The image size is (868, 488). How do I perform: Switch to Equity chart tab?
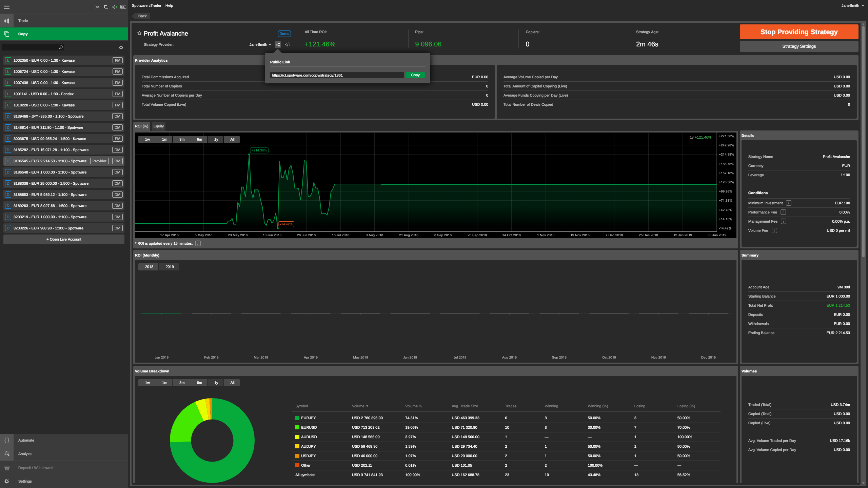click(158, 126)
